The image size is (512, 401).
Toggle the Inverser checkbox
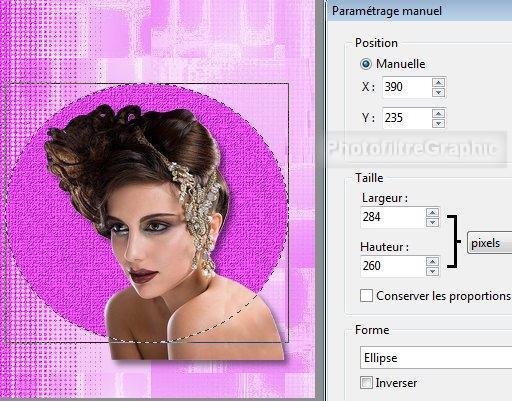(366, 382)
